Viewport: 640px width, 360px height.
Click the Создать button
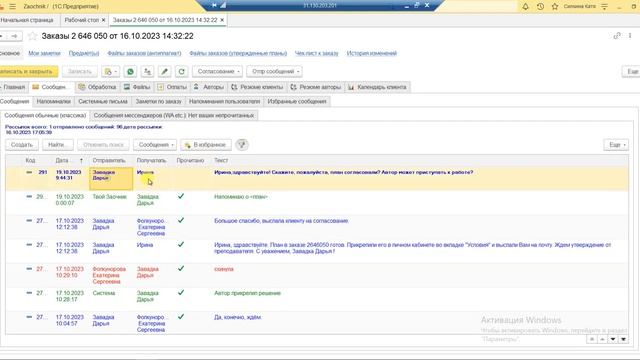coord(22,144)
